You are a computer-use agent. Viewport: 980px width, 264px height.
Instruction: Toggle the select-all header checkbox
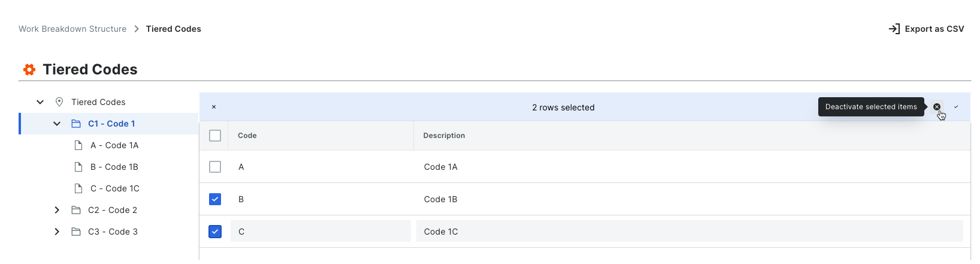tap(215, 136)
